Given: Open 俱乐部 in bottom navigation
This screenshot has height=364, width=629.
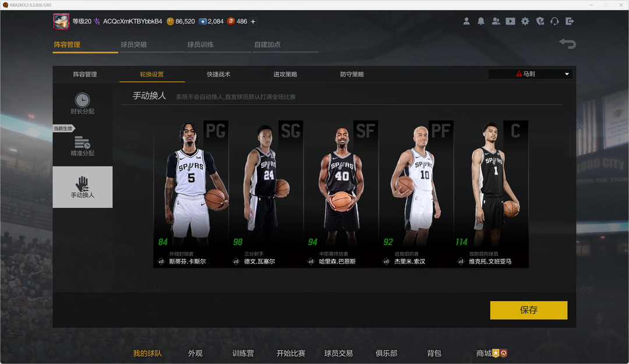Looking at the screenshot, I should coord(386,353).
